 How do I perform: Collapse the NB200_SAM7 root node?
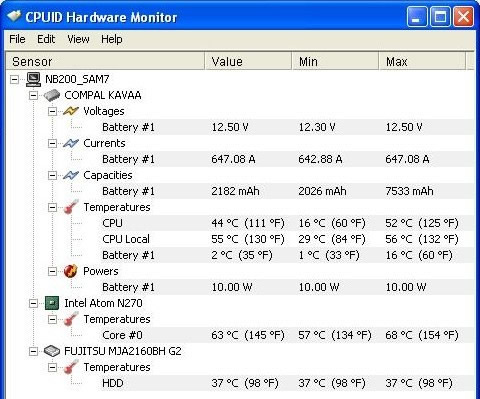[14, 80]
